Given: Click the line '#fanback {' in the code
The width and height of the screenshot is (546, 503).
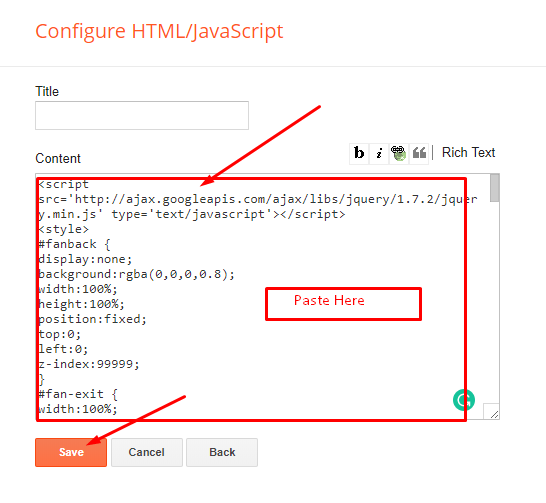Looking at the screenshot, I should click(x=74, y=244).
